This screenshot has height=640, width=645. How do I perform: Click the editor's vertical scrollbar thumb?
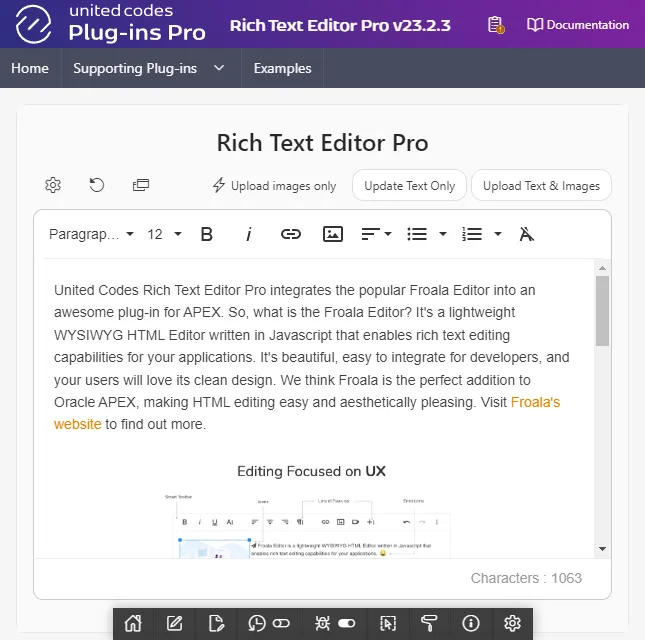pyautogui.click(x=602, y=310)
